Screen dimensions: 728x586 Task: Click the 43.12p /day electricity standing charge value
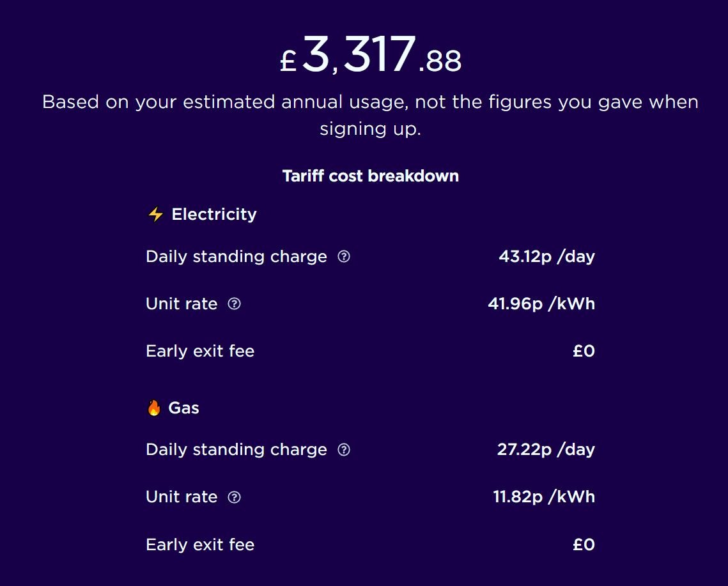[x=546, y=257]
